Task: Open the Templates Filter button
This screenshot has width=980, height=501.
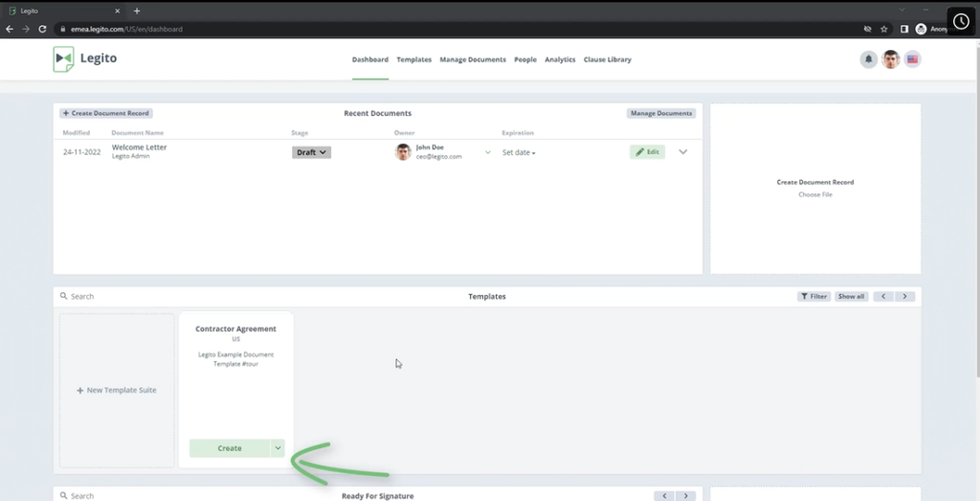Action: tap(813, 297)
